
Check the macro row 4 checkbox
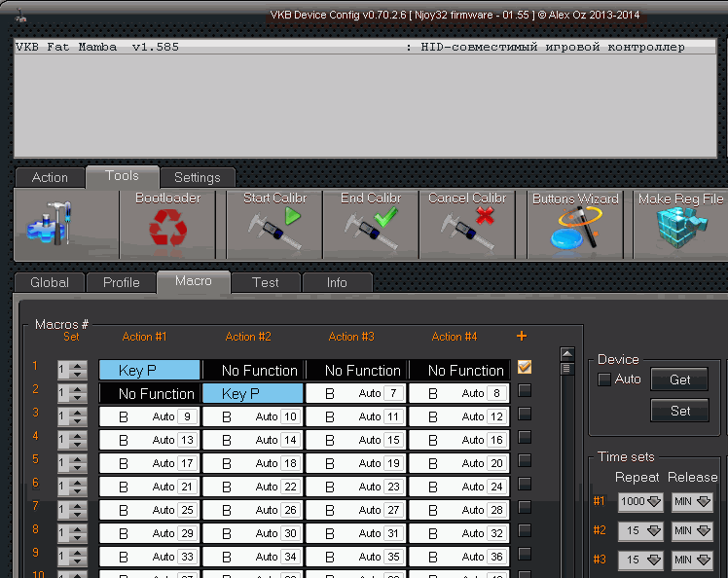click(525, 437)
